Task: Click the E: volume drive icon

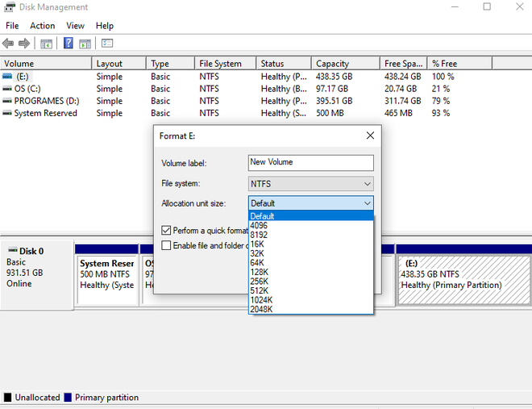Action: pyautogui.click(x=7, y=77)
